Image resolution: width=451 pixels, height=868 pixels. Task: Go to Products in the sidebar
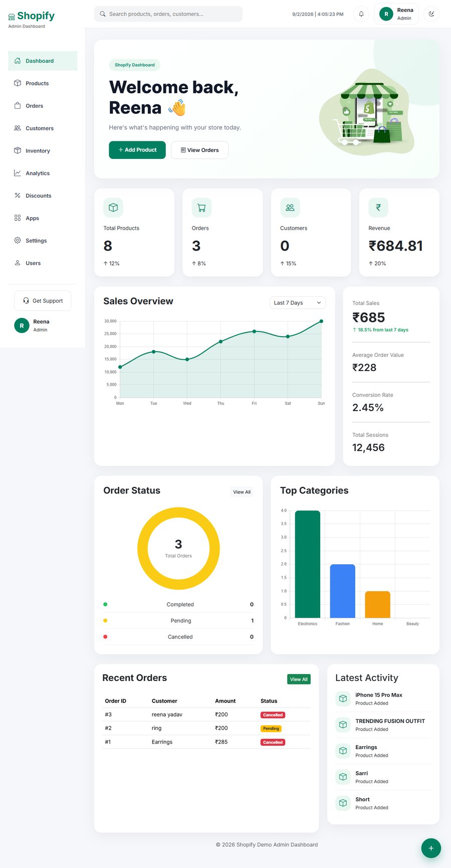43,83
